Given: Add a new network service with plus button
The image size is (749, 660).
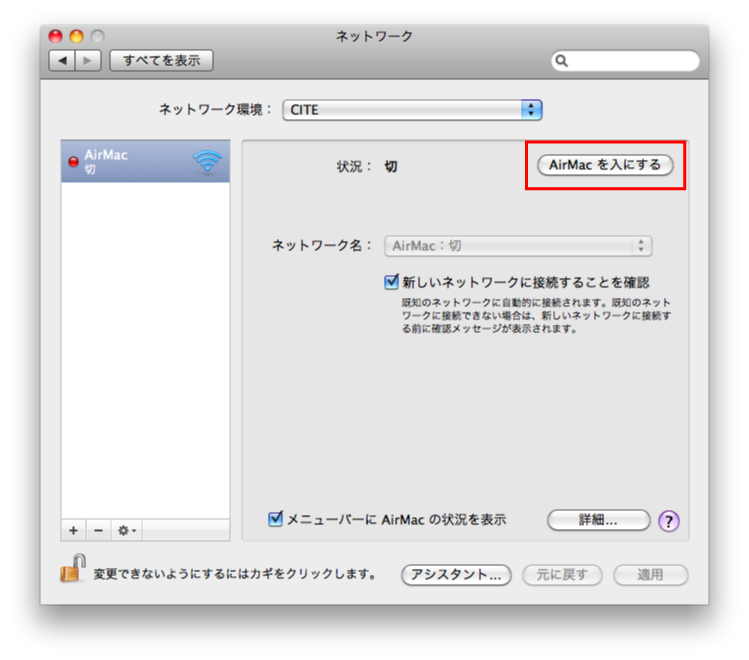Looking at the screenshot, I should click(73, 529).
